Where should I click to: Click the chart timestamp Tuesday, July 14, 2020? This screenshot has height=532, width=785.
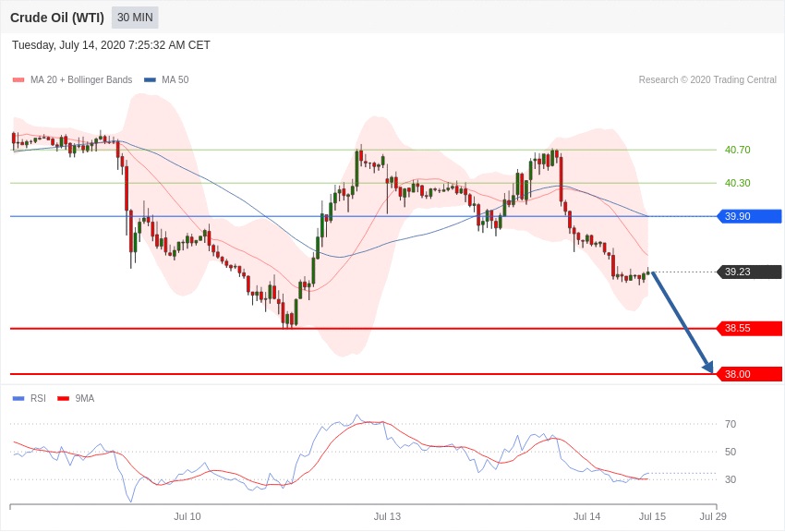[111, 45]
